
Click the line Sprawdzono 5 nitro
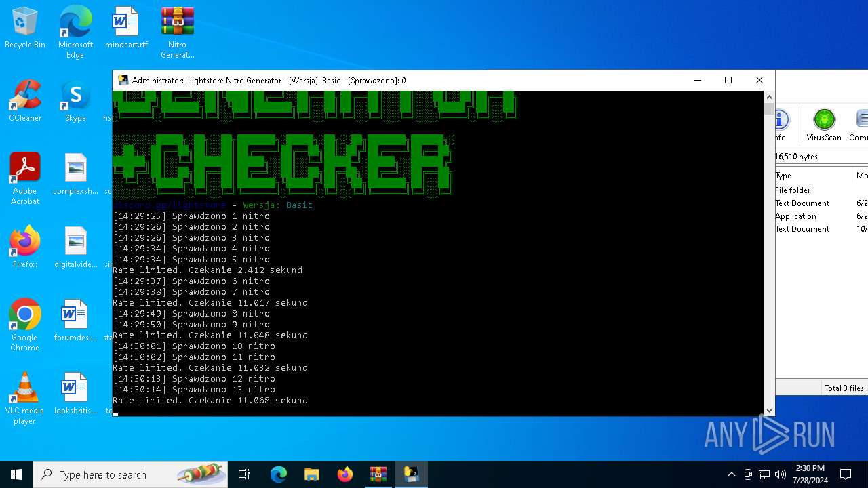(191, 260)
